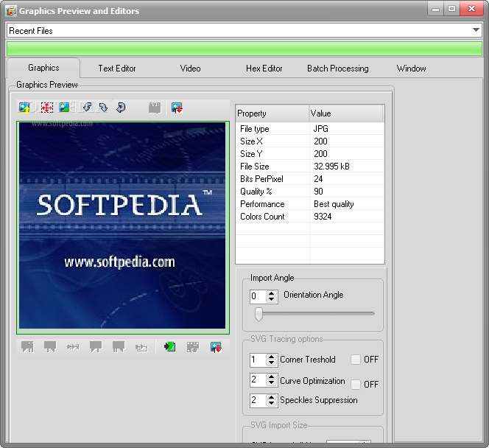
Task: Increase the Curve Optimization value
Action: click(272, 377)
